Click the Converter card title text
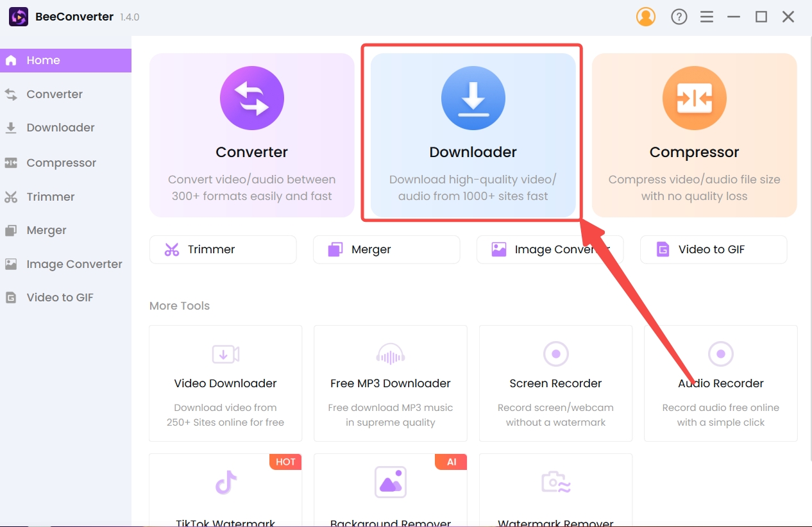The image size is (812, 527). coord(252,152)
